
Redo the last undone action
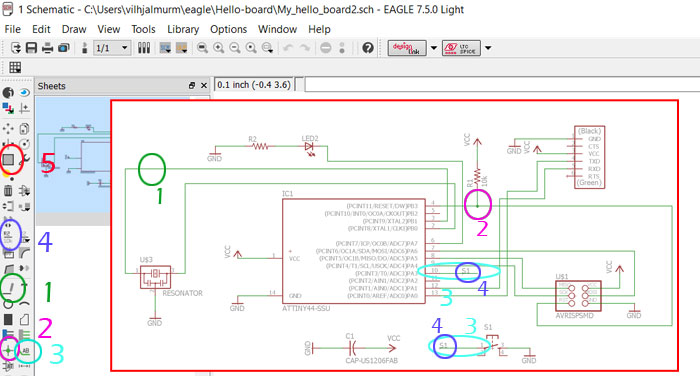coord(304,48)
